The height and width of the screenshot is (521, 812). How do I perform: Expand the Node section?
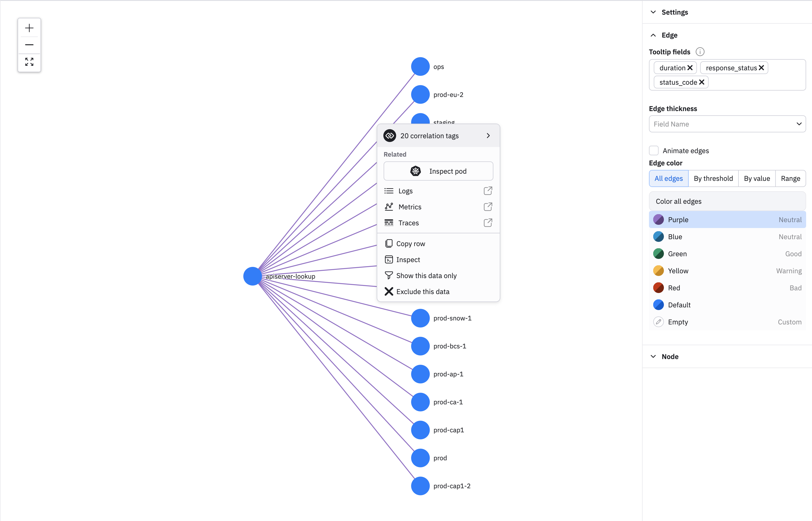click(669, 356)
